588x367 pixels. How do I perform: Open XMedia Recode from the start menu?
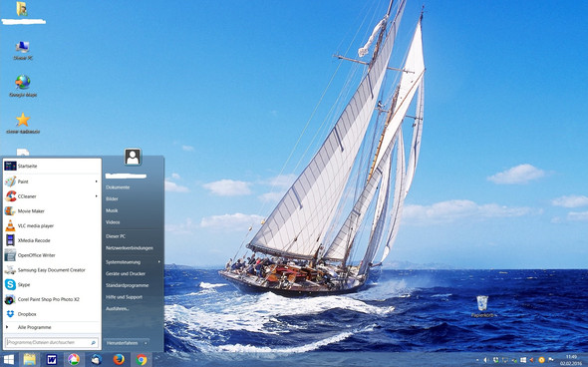coord(52,240)
